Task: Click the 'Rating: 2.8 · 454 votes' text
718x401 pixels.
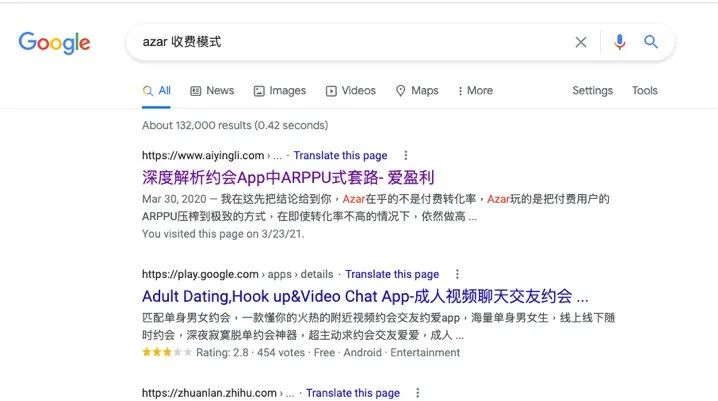Action: [250, 352]
